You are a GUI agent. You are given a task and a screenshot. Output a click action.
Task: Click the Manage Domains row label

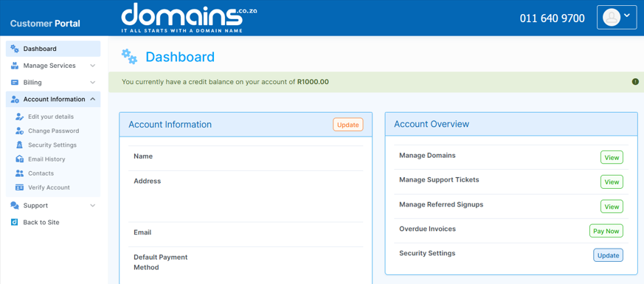point(427,156)
